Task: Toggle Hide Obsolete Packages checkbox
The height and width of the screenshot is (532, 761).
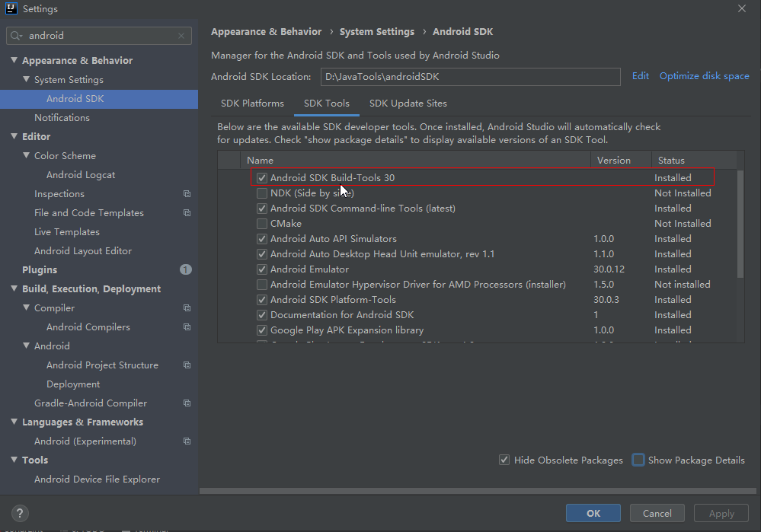Action: (504, 460)
